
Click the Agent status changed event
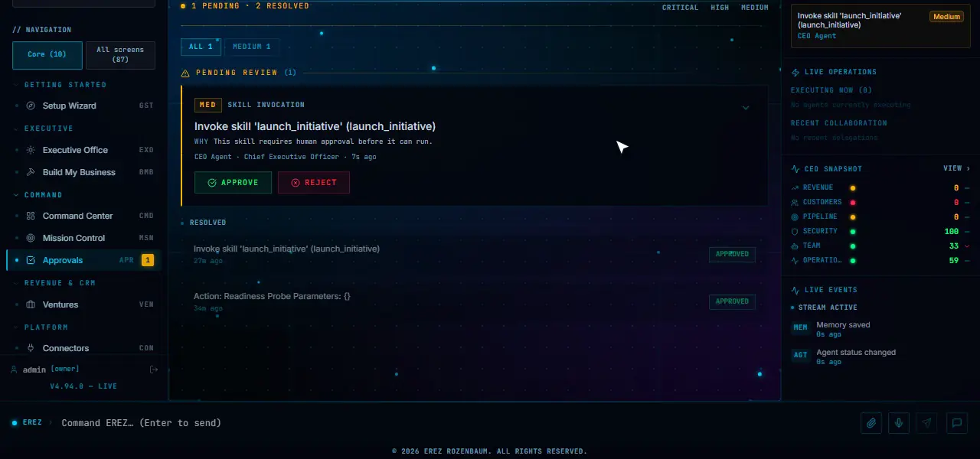coord(880,356)
